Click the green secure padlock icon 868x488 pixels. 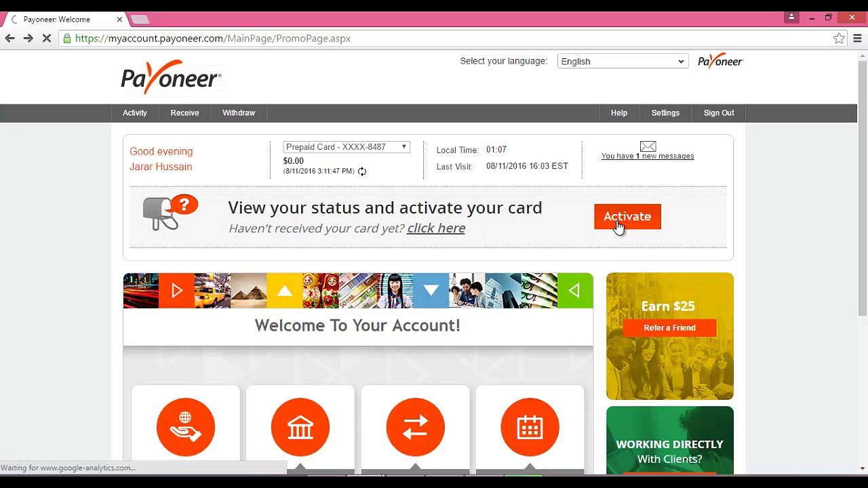(66, 39)
